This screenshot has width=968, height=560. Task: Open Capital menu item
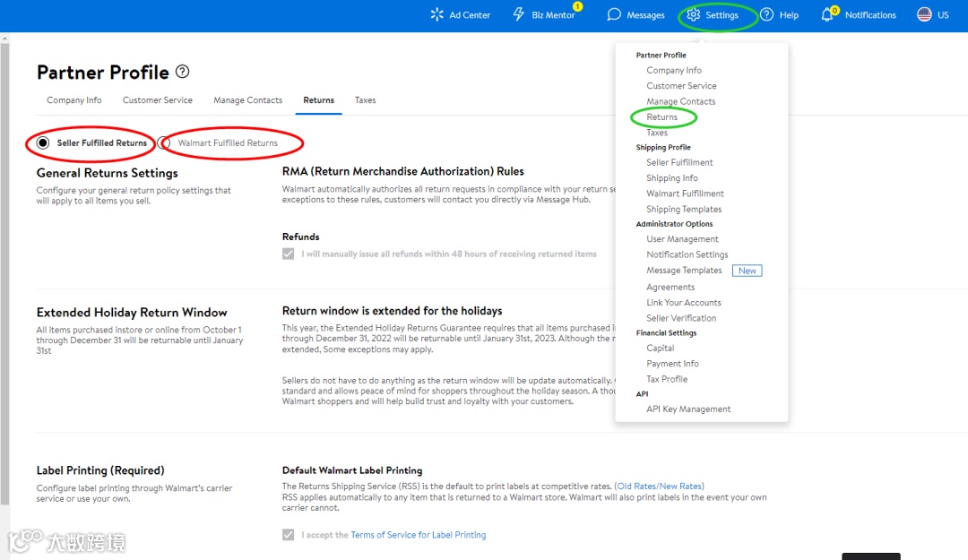660,349
